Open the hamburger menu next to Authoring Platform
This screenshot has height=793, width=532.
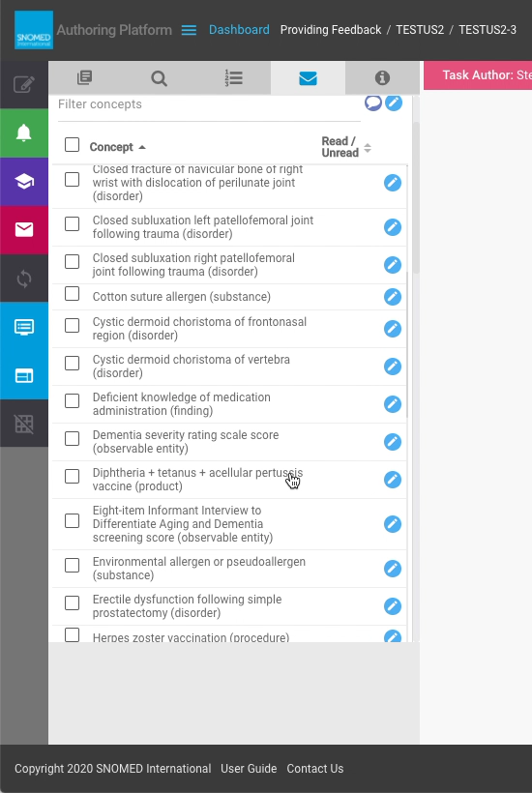(189, 30)
